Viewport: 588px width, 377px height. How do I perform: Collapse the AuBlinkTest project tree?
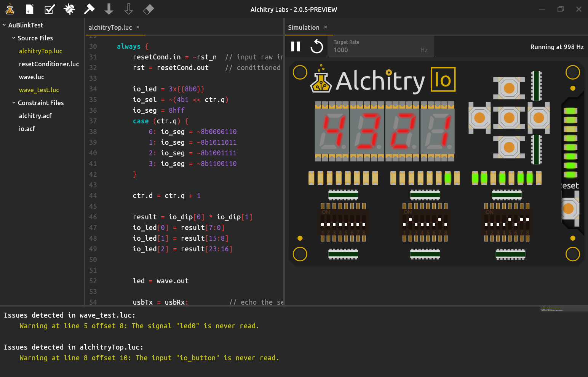4,25
